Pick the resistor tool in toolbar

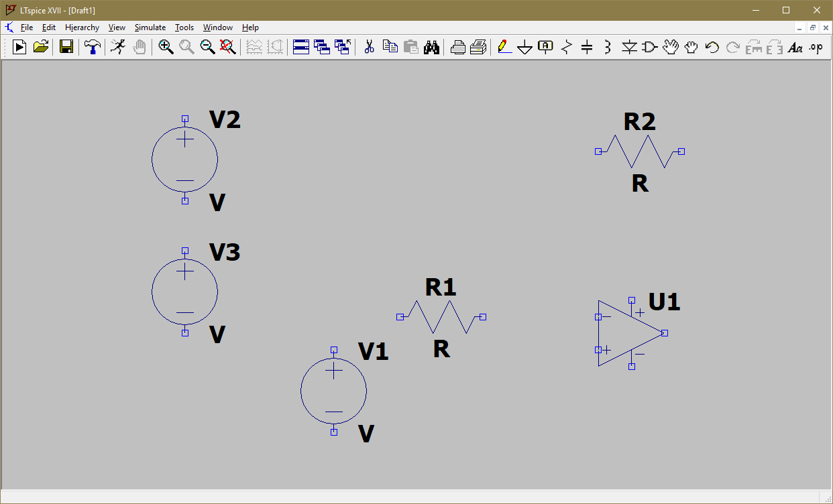(x=567, y=47)
